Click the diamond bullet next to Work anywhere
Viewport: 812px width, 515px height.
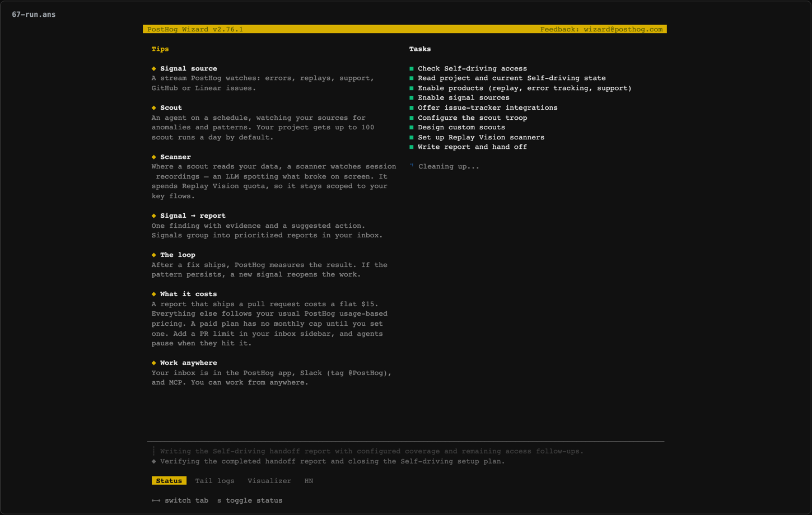[154, 363]
